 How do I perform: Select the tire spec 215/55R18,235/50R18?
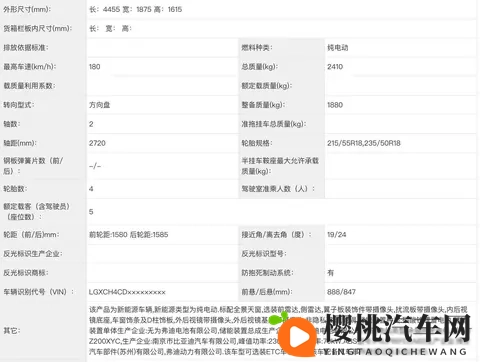click(364, 143)
